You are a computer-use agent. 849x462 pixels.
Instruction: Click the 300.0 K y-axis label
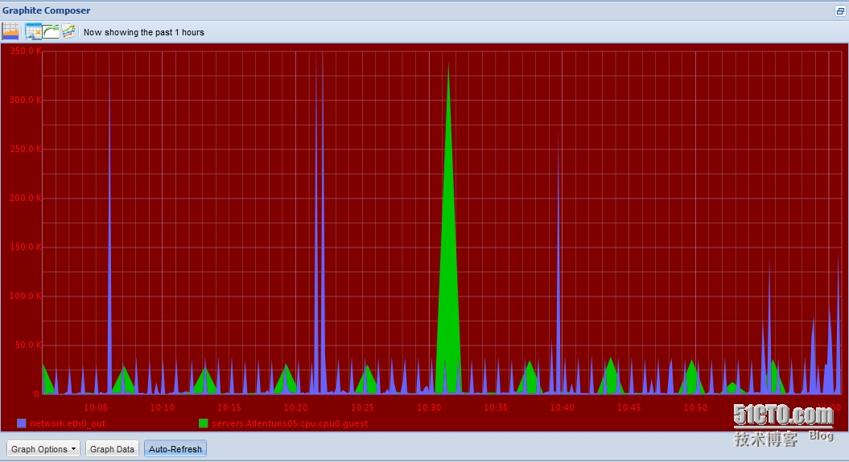pyautogui.click(x=25, y=100)
